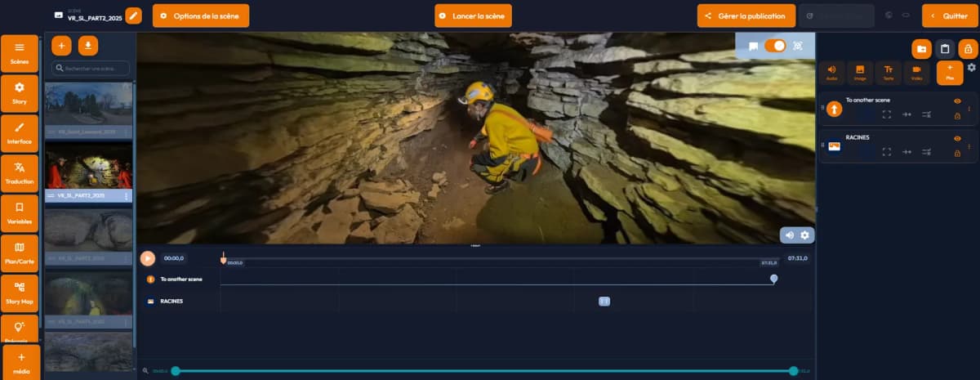Open the preview settings gear

pos(804,235)
